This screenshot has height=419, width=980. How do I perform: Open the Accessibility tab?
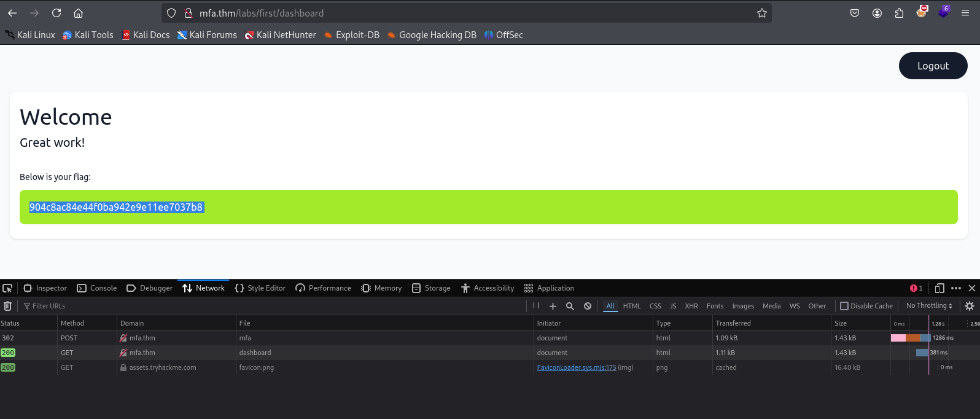(x=488, y=288)
